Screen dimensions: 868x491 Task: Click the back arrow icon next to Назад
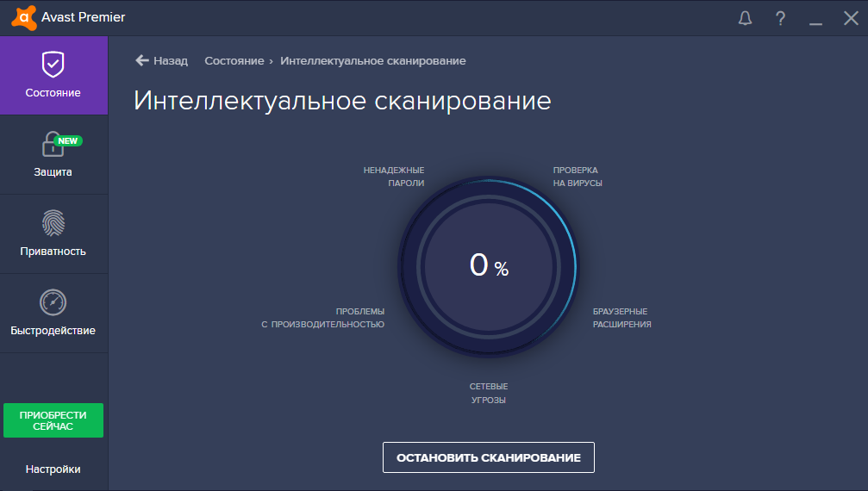(x=142, y=60)
